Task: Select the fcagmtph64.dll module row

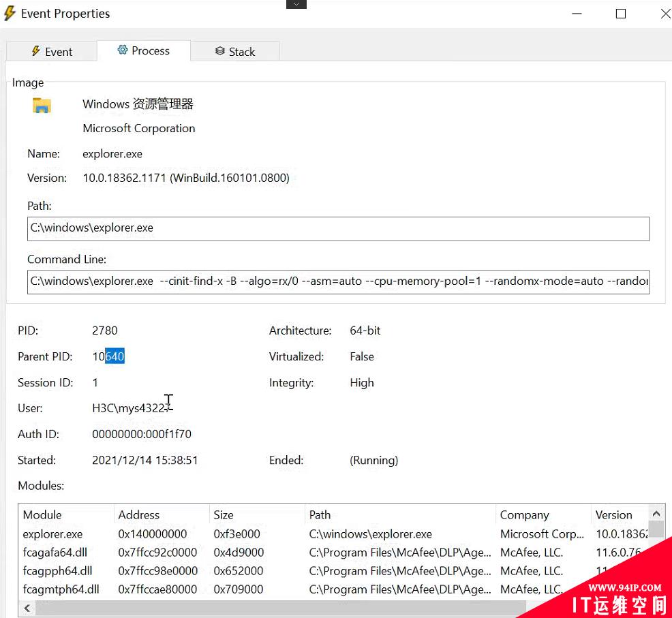Action: [x=334, y=589]
